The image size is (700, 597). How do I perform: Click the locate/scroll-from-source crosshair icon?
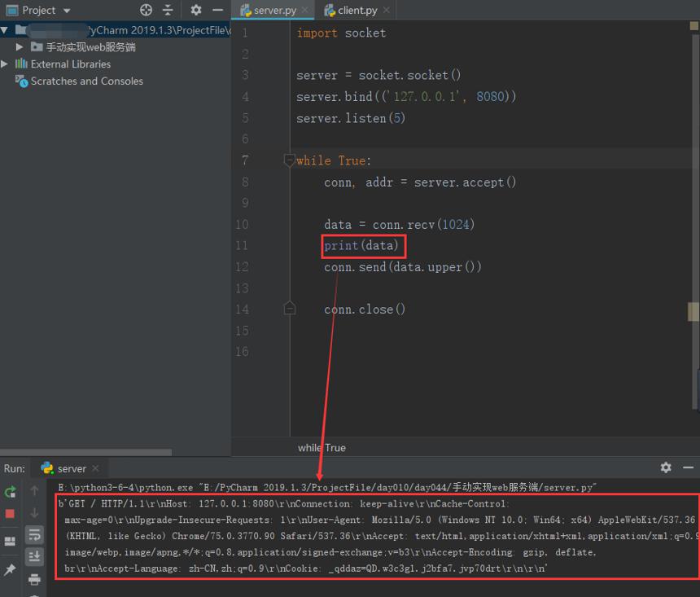tap(146, 10)
